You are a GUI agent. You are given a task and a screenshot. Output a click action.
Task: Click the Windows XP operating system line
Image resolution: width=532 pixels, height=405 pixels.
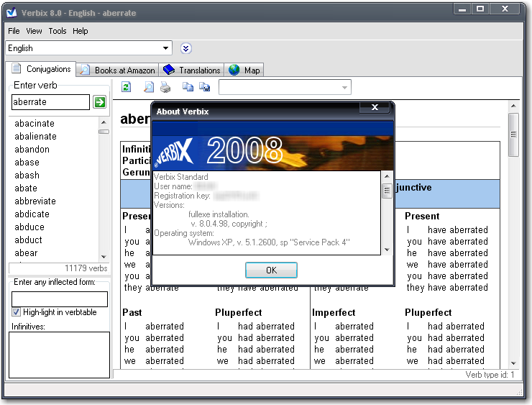click(269, 242)
